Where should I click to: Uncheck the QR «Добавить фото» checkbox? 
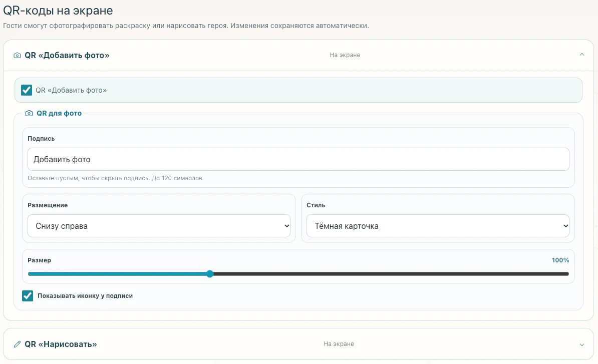pyautogui.click(x=27, y=90)
